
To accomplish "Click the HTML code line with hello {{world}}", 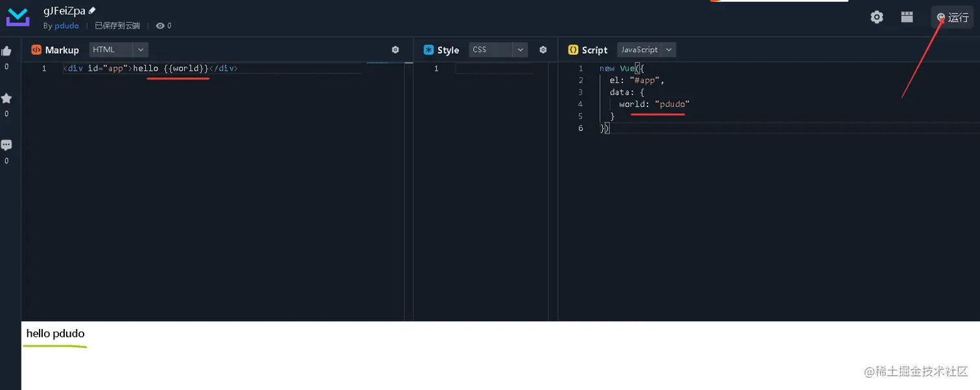I will tap(150, 68).
